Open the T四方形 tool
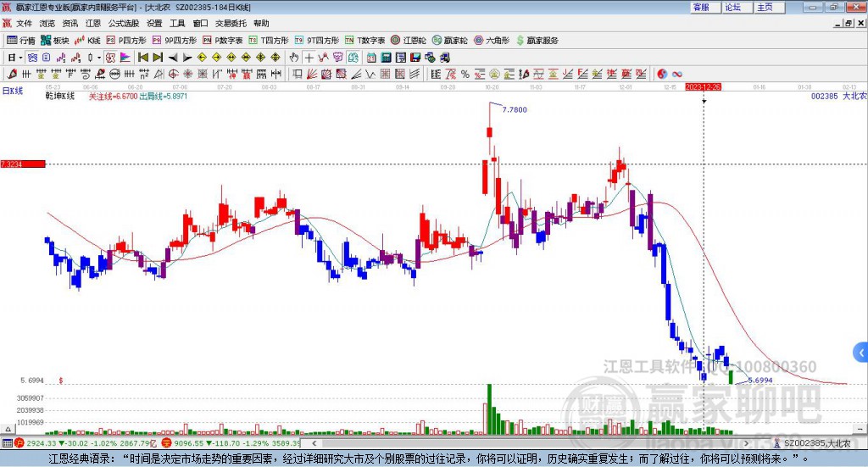868x467 pixels. (269, 41)
